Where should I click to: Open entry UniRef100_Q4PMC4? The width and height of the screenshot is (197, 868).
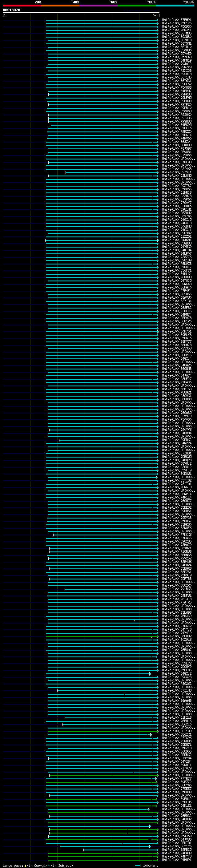click(176, 315)
